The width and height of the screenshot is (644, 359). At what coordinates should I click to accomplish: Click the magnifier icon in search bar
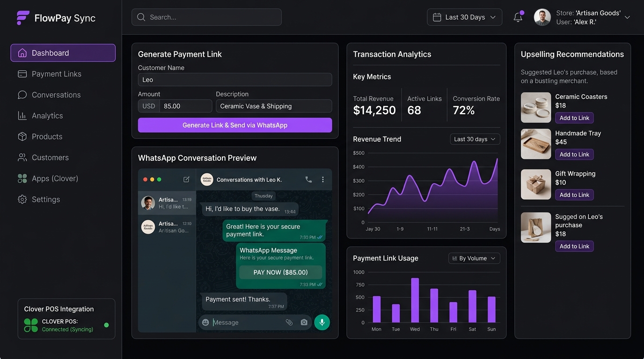141,17
